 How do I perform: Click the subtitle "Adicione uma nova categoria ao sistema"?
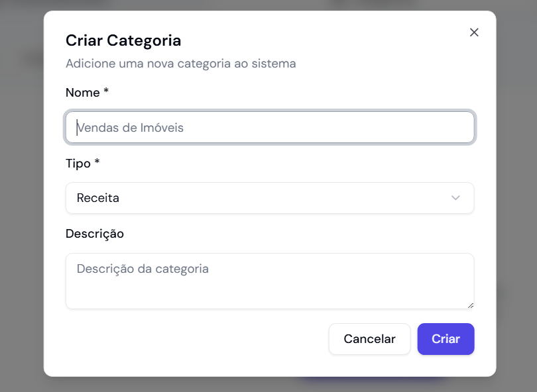point(180,64)
